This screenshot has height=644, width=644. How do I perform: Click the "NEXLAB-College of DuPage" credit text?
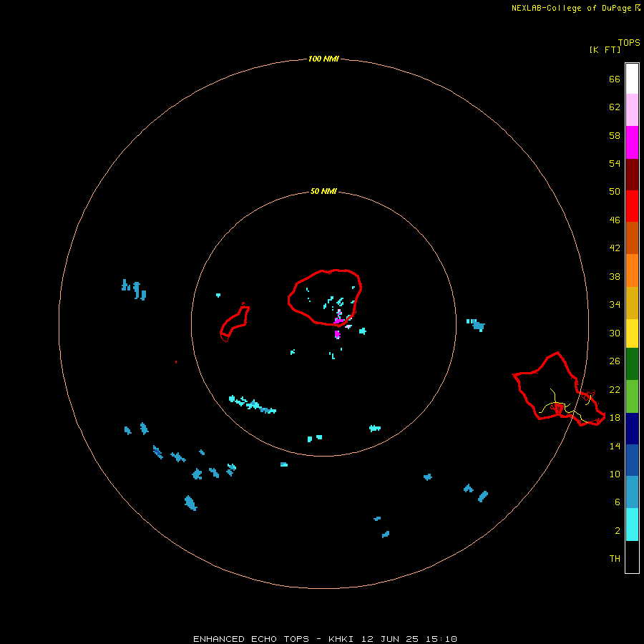pos(571,8)
